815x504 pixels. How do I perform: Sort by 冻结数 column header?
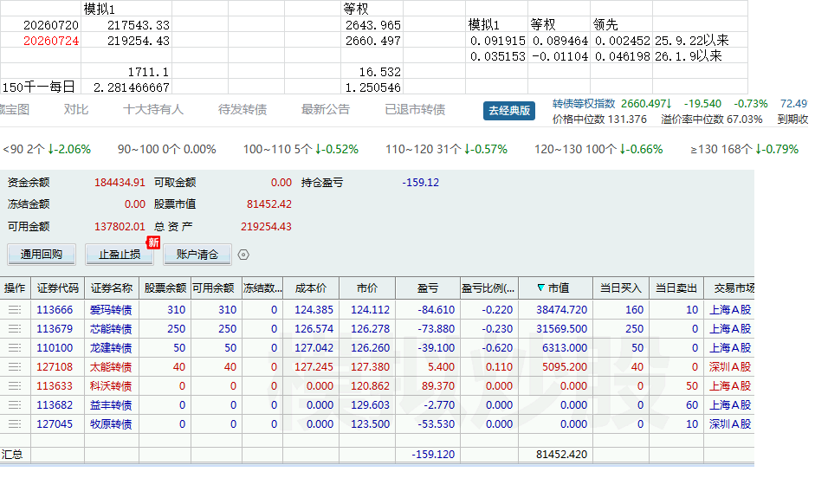coord(262,288)
